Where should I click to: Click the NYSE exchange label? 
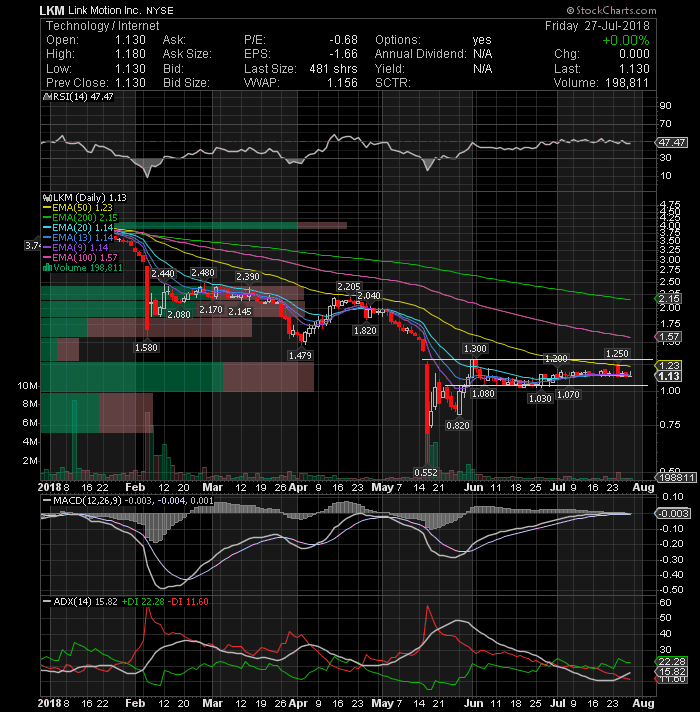pos(160,10)
